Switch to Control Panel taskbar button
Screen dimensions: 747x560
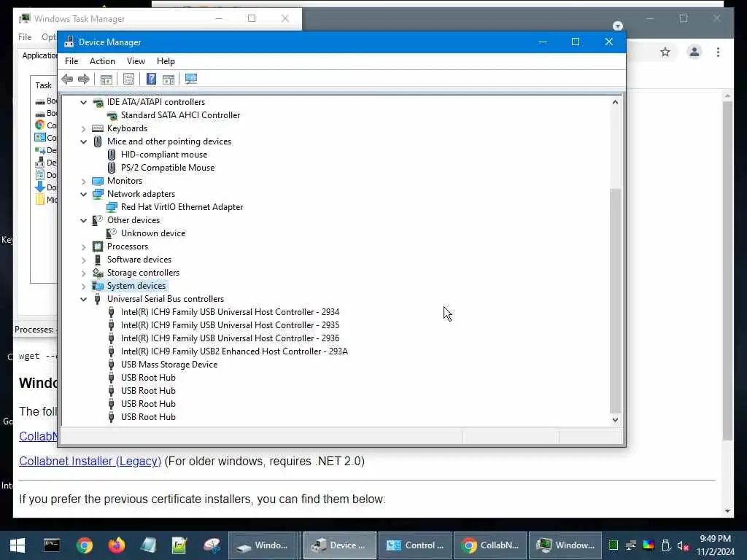415,545
